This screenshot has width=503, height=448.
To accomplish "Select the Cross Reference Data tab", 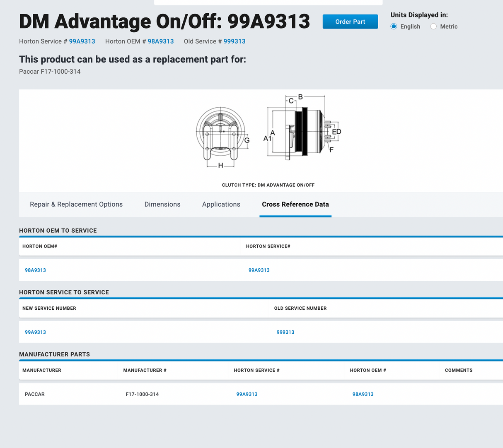I will [x=295, y=204].
